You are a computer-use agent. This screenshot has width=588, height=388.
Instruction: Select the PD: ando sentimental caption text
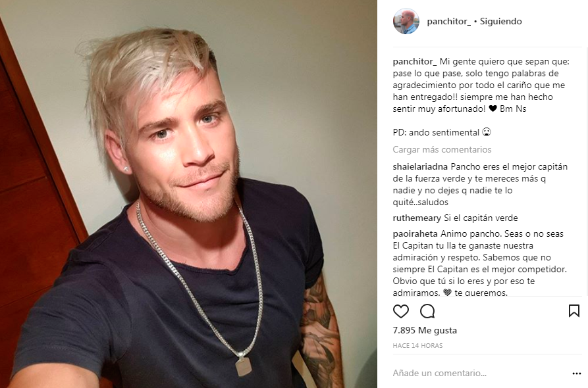click(436, 133)
